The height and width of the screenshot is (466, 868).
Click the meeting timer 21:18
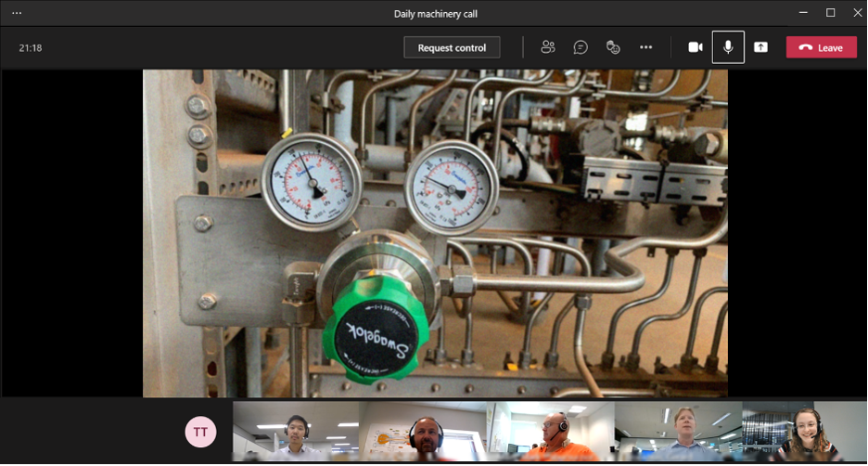(31, 48)
